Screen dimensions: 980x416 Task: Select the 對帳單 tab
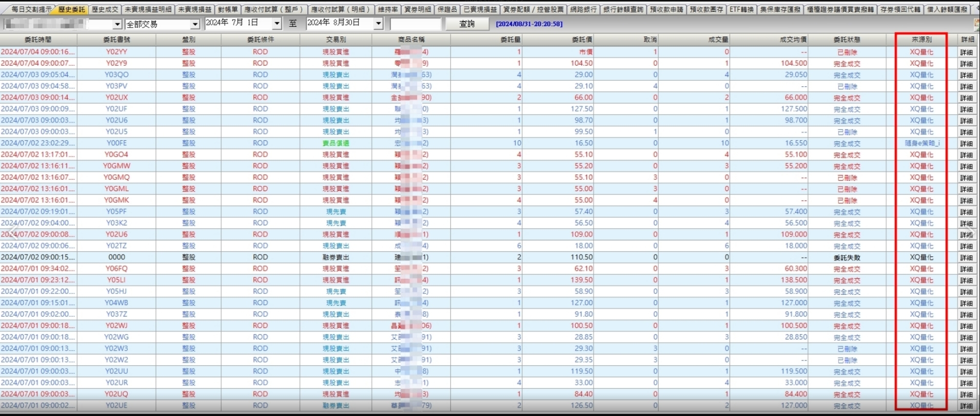[227, 9]
